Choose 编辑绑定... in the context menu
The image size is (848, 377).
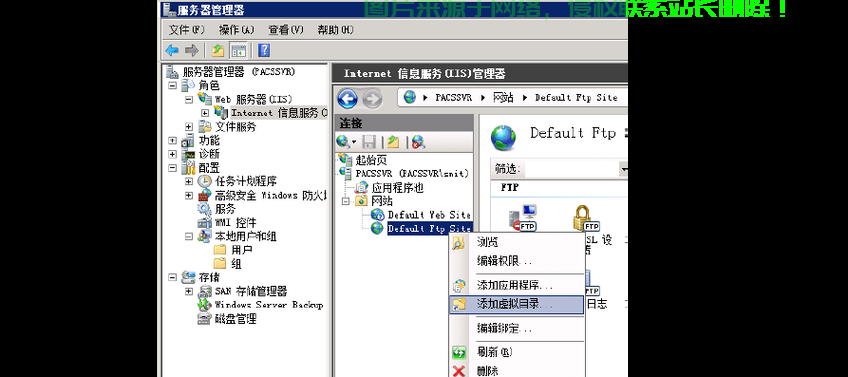(x=518, y=329)
